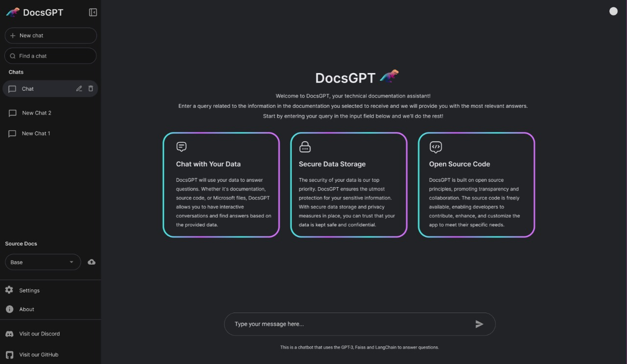
Task: Click the DocsGPT dinosaur logo
Action: coord(12,11)
